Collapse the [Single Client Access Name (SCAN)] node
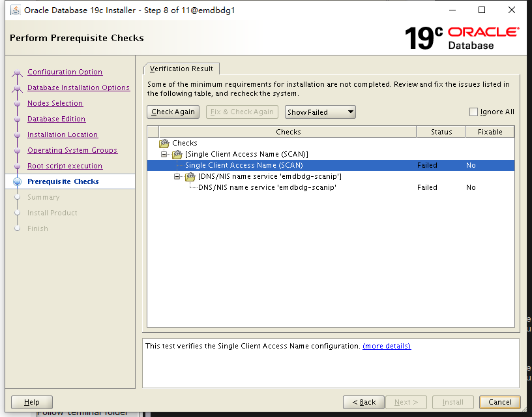This screenshot has width=532, height=417. [164, 154]
